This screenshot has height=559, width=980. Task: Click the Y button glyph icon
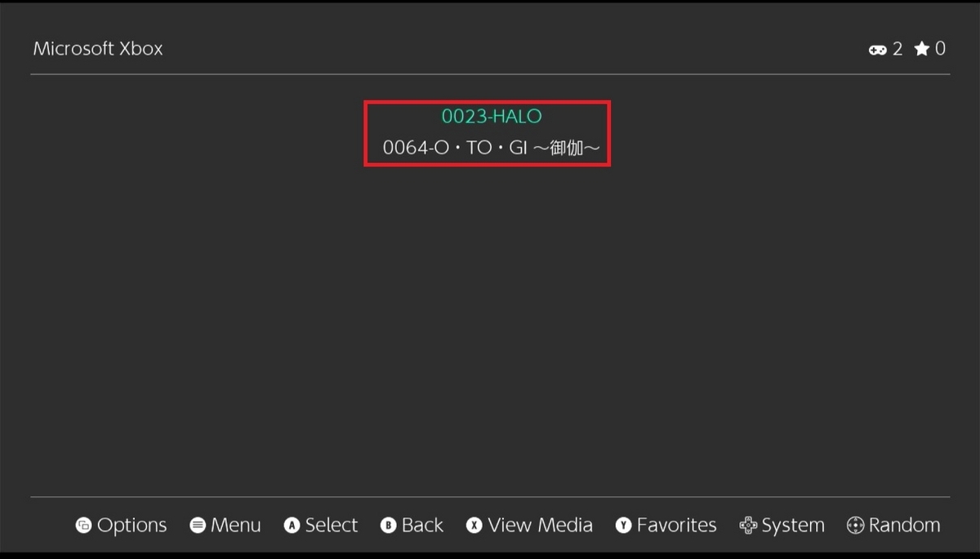tap(624, 526)
